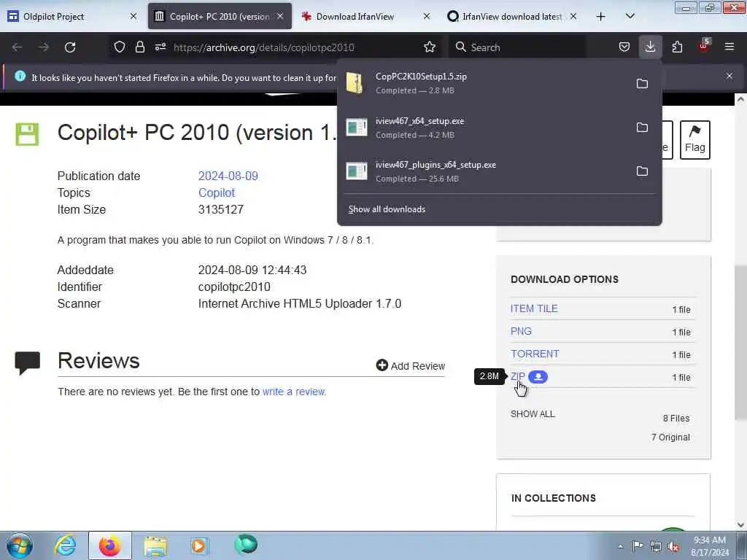Screen dimensions: 747x560
Task: Open the extensions puzzle icon
Action: point(677,47)
